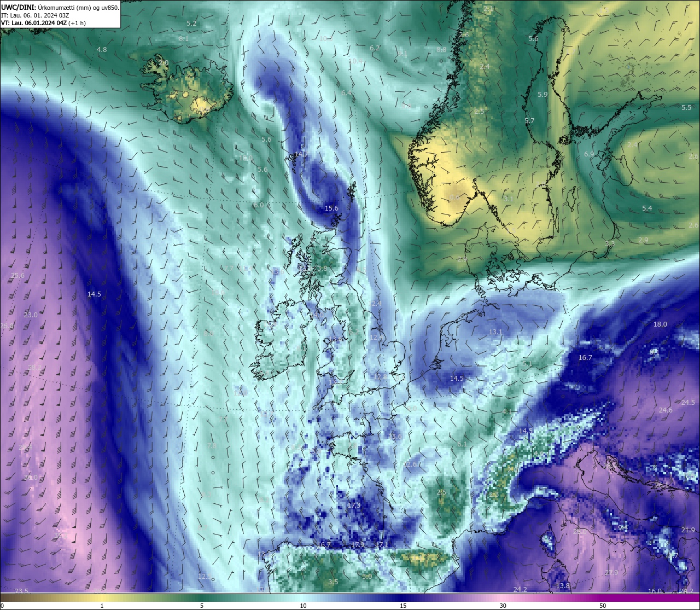700x610 pixels.
Task: Click the 3.5 value over Spain
Action: pos(333,582)
